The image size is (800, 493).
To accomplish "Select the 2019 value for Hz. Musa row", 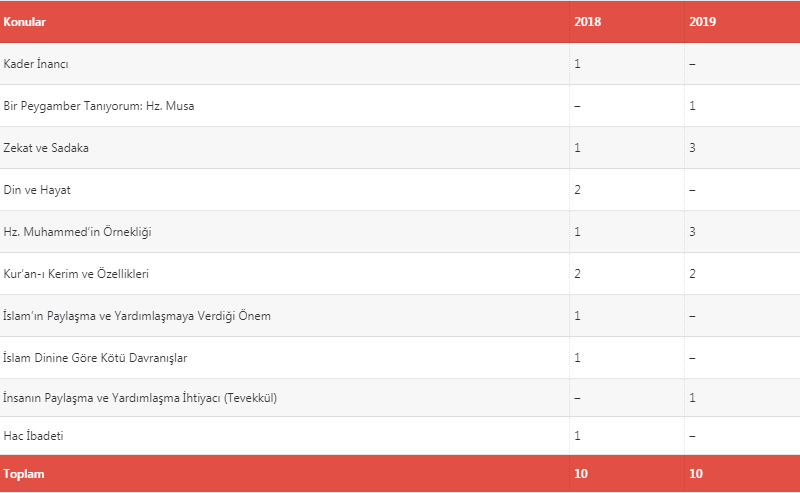I will [x=692, y=106].
